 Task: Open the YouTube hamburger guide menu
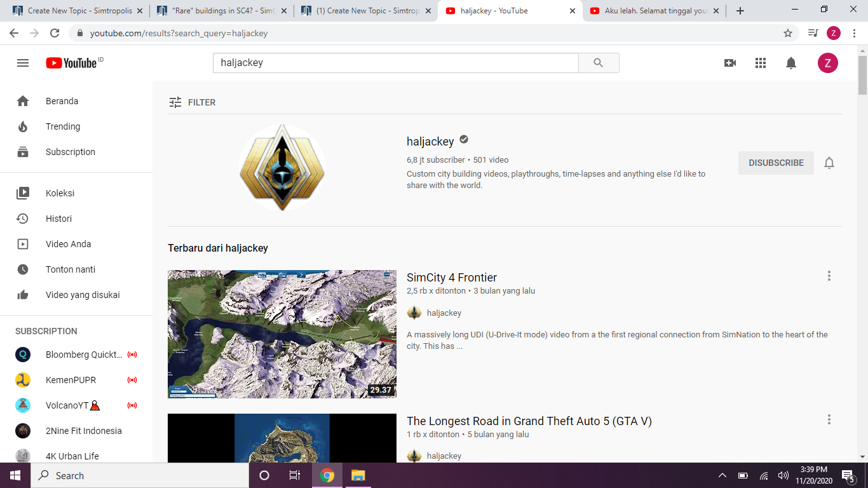23,63
